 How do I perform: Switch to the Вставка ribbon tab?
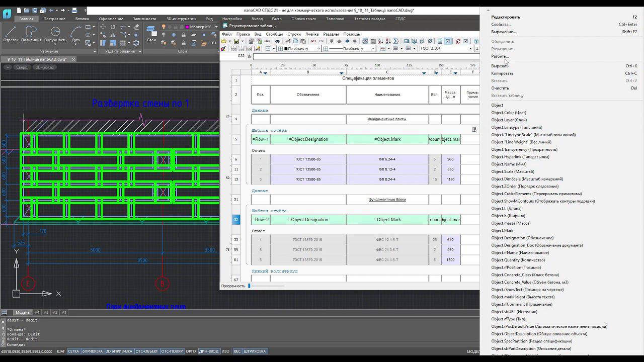tap(82, 19)
